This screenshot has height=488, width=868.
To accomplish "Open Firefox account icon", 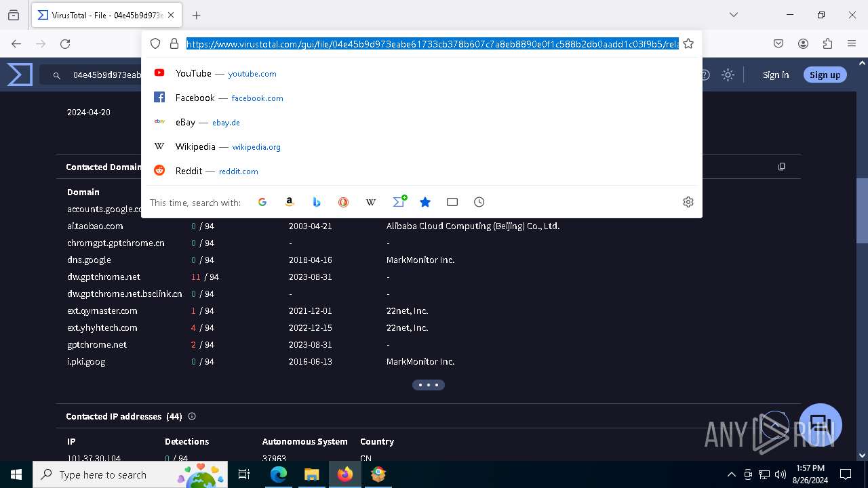I will 803,43.
